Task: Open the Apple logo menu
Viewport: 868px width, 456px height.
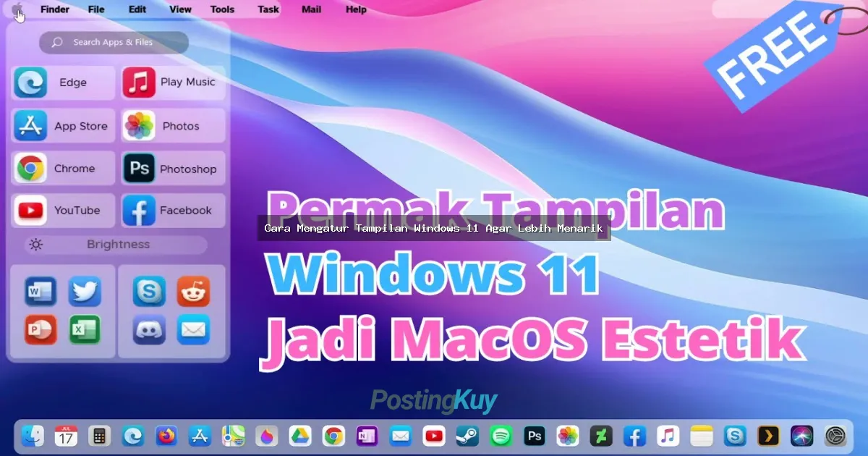Action: [x=17, y=10]
